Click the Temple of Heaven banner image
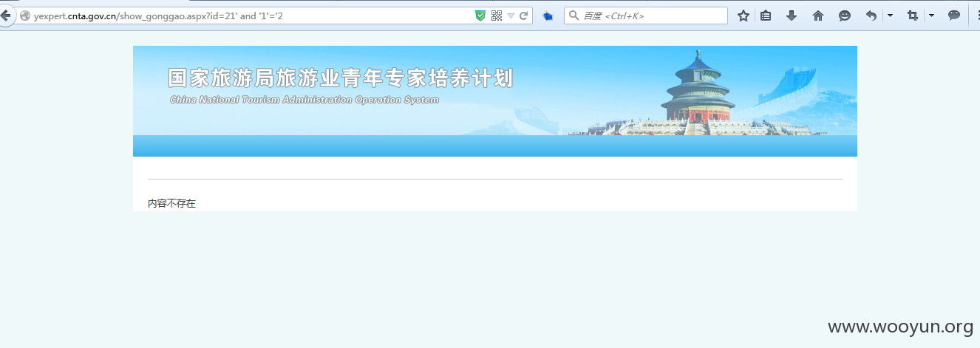Image resolution: width=980 pixels, height=348 pixels. pyautogui.click(x=698, y=91)
